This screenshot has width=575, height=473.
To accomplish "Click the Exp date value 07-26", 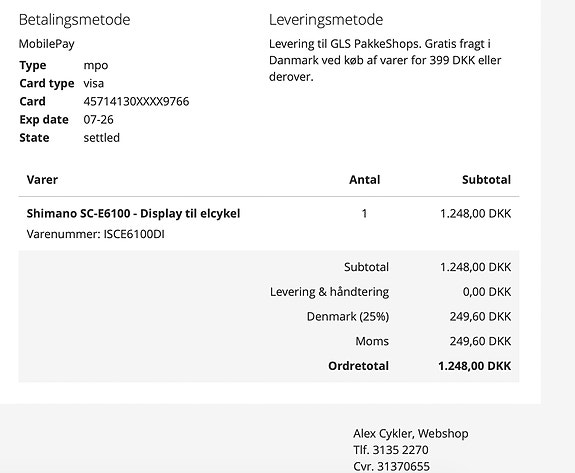I will pos(98,120).
